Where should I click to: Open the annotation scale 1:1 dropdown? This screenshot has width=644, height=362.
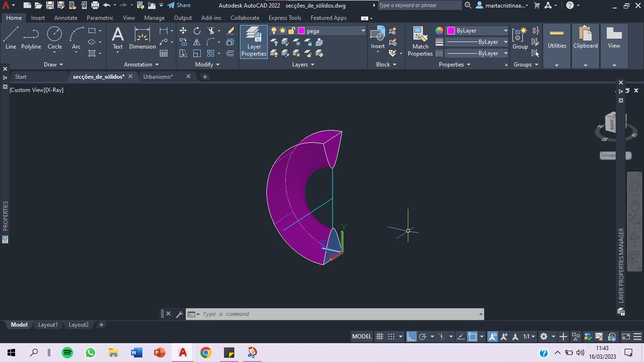click(x=529, y=337)
